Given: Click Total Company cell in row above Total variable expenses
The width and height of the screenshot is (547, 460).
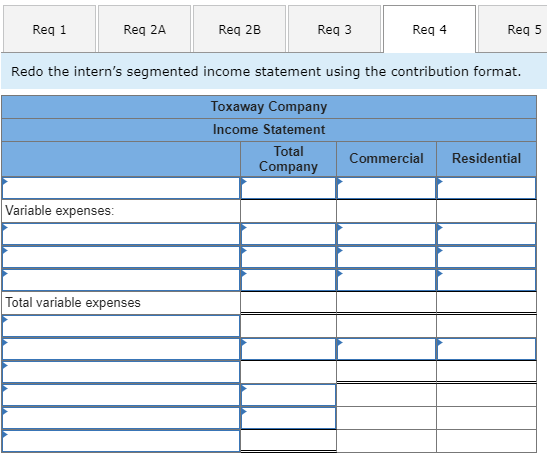Looking at the screenshot, I should point(289,280).
